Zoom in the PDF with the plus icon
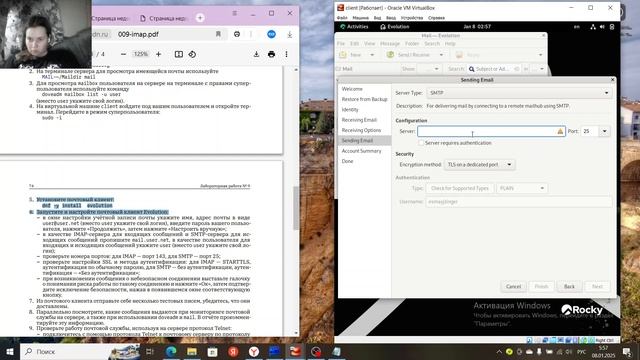640x360 pixels. (158, 54)
